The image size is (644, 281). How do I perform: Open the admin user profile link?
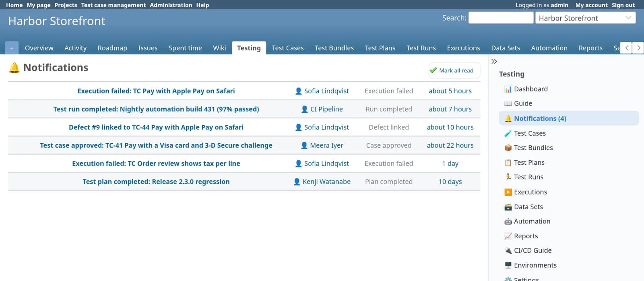tap(559, 5)
